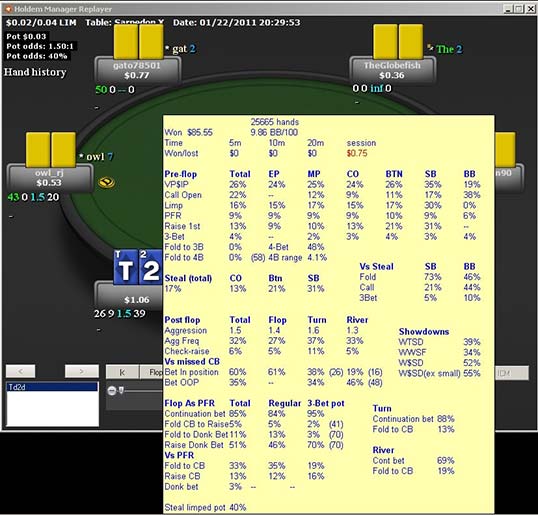The width and height of the screenshot is (538, 515).
Task: Click the 'Vs missed CB' heading
Action: tap(192, 362)
